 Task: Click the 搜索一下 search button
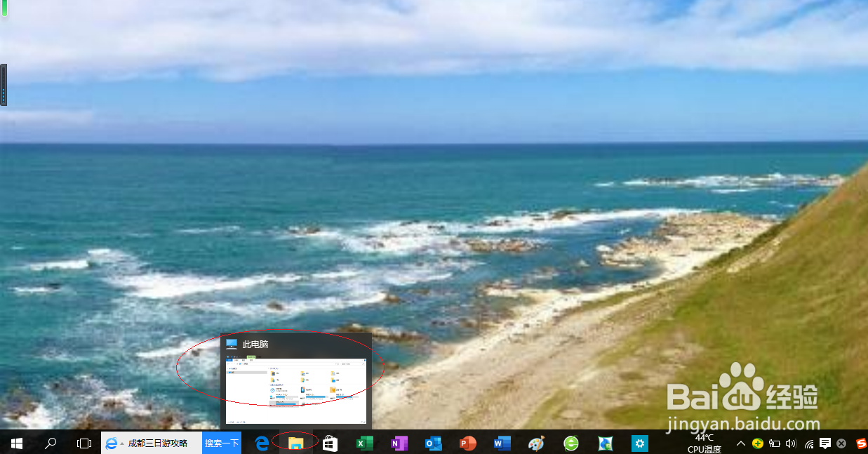(221, 443)
